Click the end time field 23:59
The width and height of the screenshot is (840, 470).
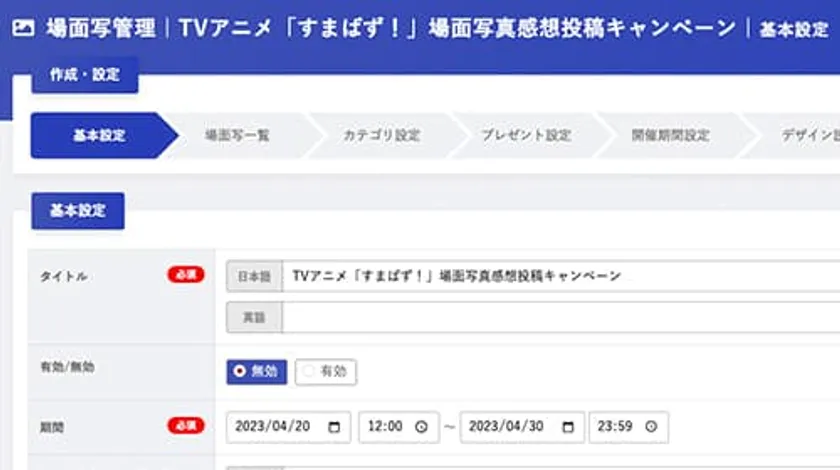[x=628, y=427]
